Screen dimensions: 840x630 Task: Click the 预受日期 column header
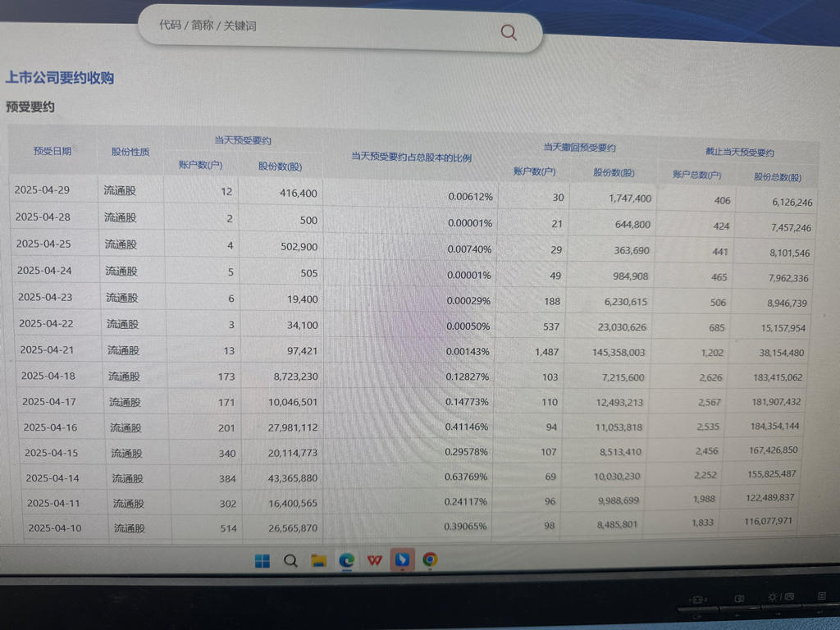pyautogui.click(x=52, y=151)
